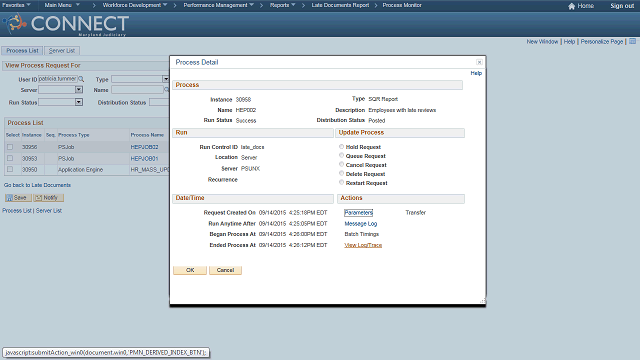
Task: Click Go back to Late Documents
Action: click(x=37, y=185)
